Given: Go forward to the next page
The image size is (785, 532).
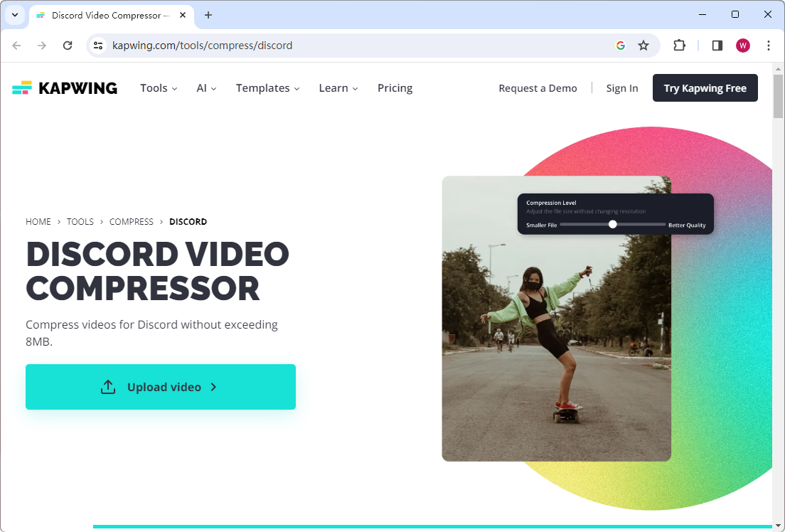Looking at the screenshot, I should 42,46.
